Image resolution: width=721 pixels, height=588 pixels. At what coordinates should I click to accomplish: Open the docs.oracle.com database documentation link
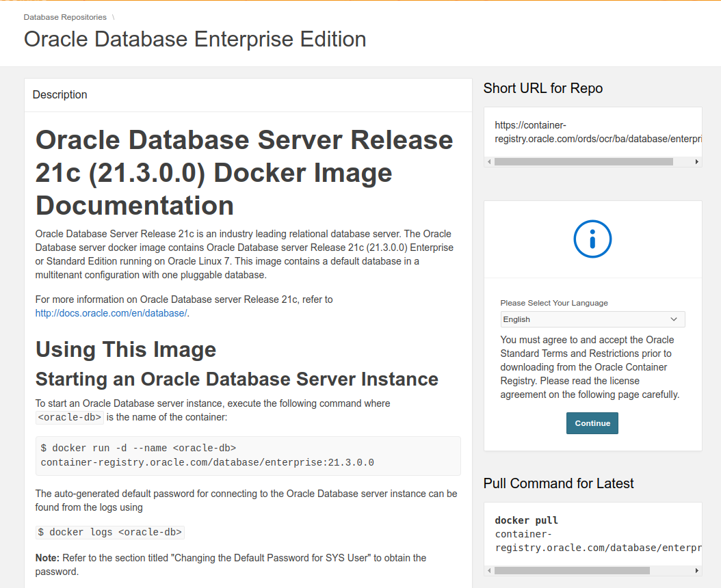coord(111,313)
